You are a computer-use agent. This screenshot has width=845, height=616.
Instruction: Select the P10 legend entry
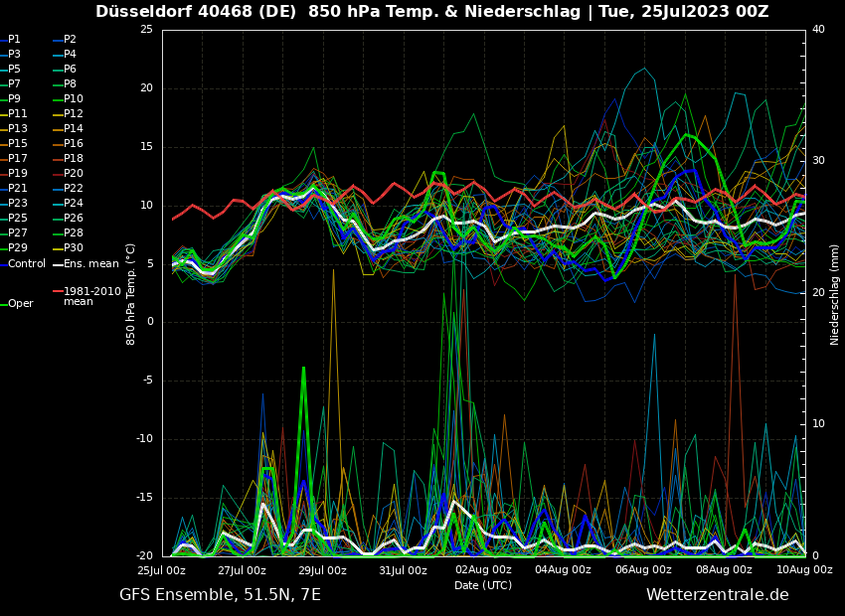pos(74,99)
